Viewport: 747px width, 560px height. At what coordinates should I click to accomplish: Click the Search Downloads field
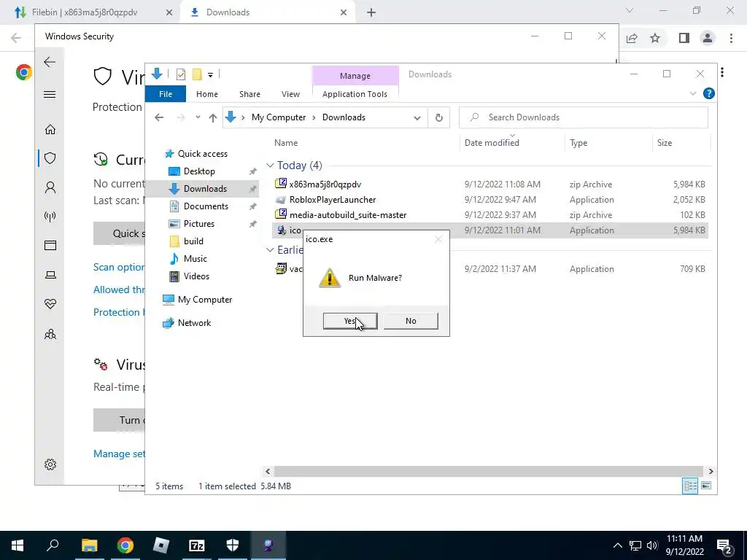583,117
